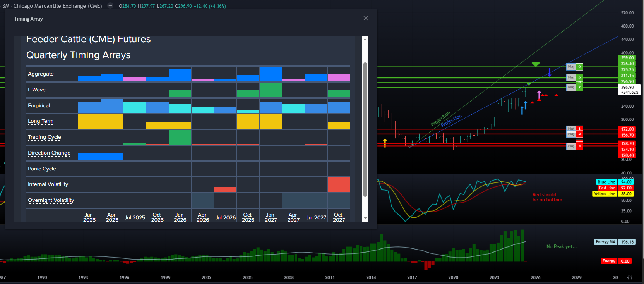Image resolution: width=644 pixels, height=284 pixels.
Task: Click the collapse circle icon beside CME title
Action: coord(110,6)
